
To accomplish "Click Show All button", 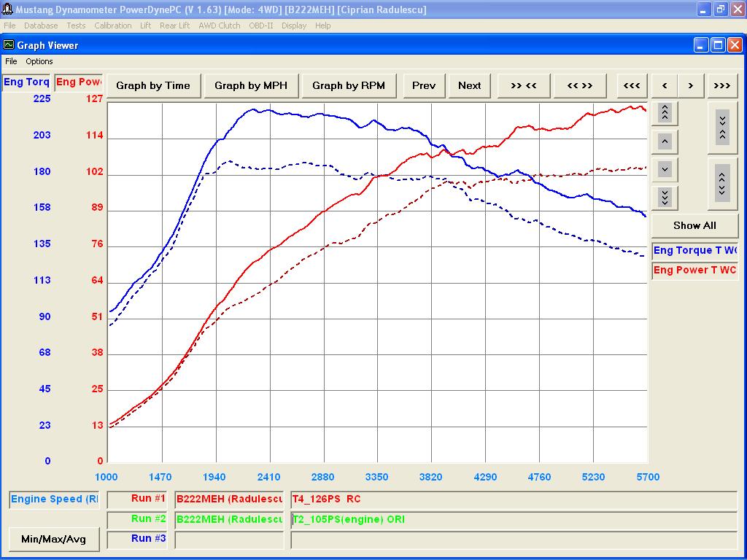I will point(694,226).
